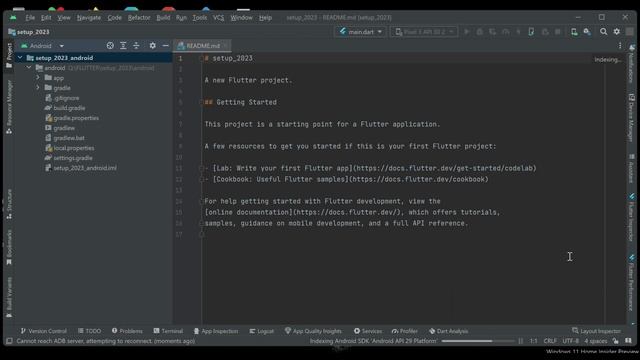The image size is (640, 360).
Task: Toggle the Build Variants side panel
Action: (9, 297)
